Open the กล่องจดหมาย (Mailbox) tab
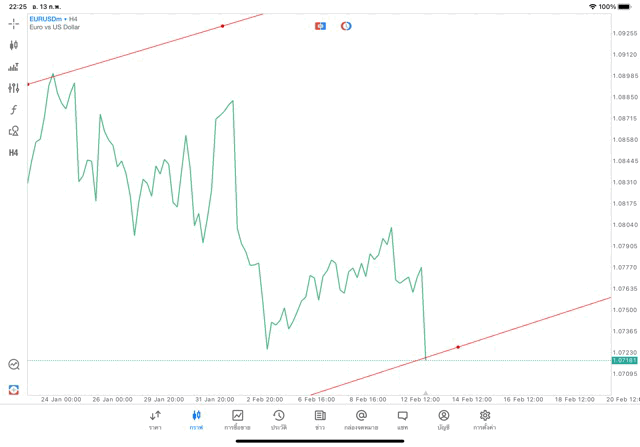This screenshot has width=640, height=447. pyautogui.click(x=361, y=419)
